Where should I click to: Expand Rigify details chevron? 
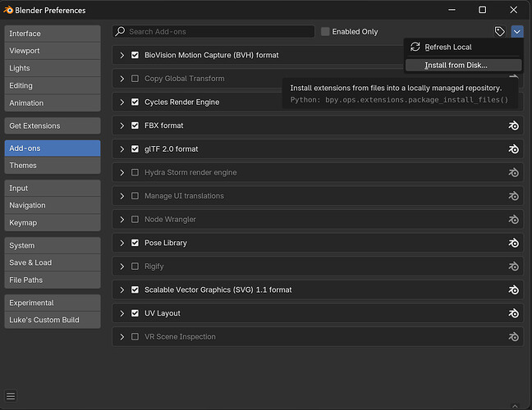122,266
